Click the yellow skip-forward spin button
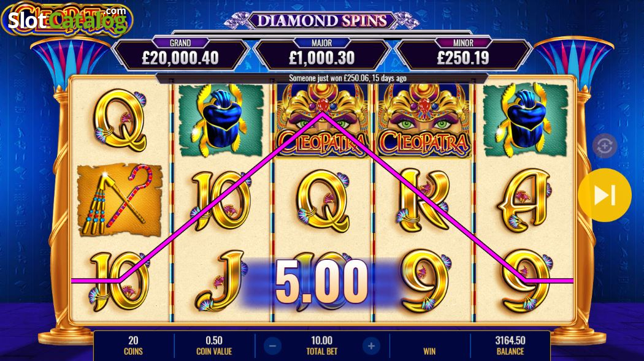Viewport: 644px width, 361px height. point(605,195)
